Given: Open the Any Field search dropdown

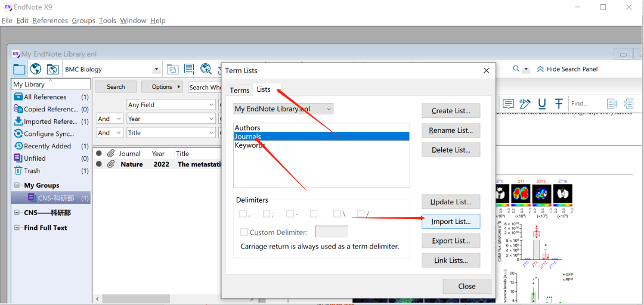Looking at the screenshot, I should tap(171, 105).
